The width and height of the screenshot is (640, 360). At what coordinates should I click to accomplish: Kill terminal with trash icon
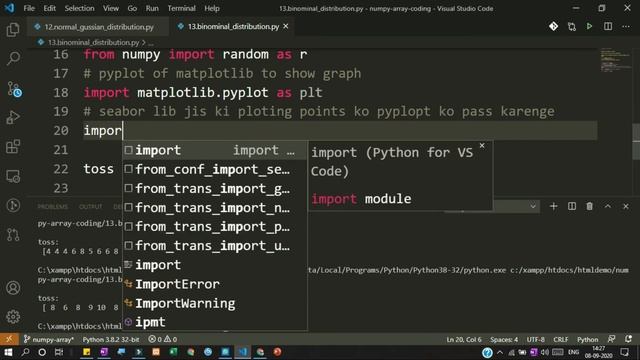pos(589,206)
